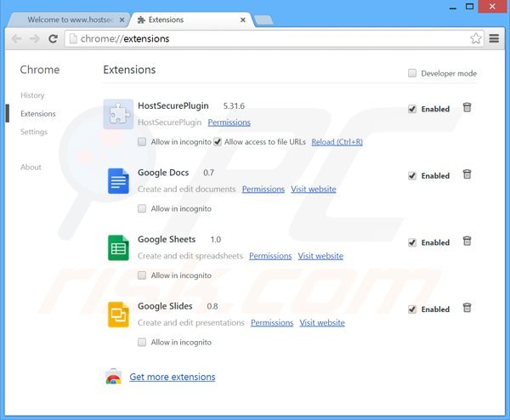Uncheck Enabled for Google Slides
The image size is (510, 420).
pyautogui.click(x=412, y=309)
